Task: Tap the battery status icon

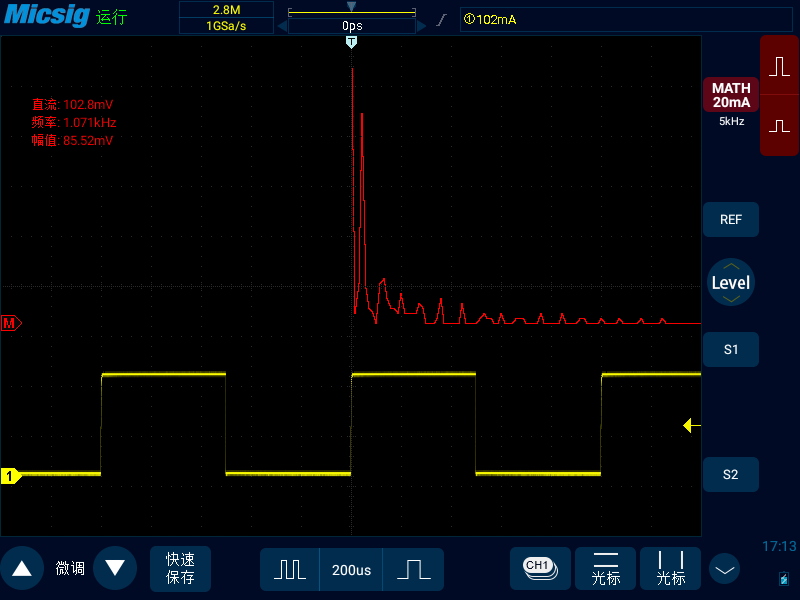Action: point(784,579)
